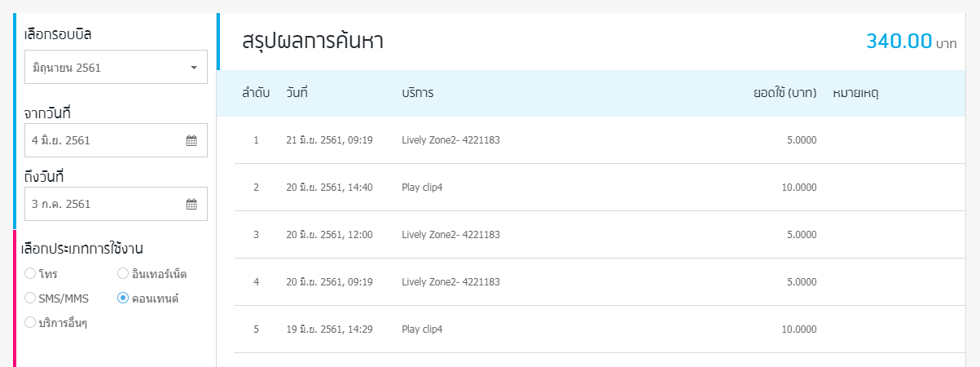Select the โทร radio button

tap(30, 273)
